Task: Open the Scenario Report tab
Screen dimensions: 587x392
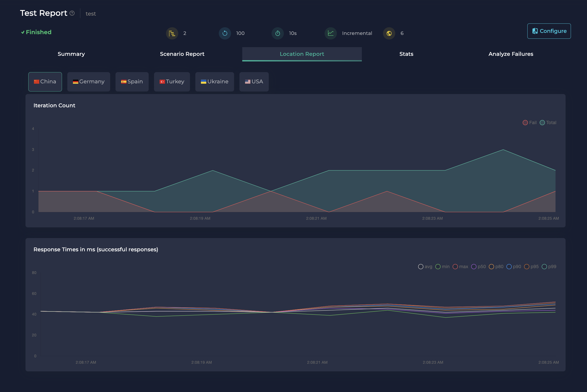Action: (182, 54)
